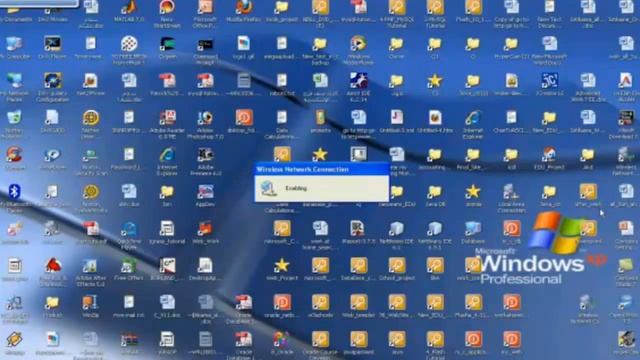Select the Untitled-3.xml file
The height and width of the screenshot is (360, 640).
click(x=397, y=118)
